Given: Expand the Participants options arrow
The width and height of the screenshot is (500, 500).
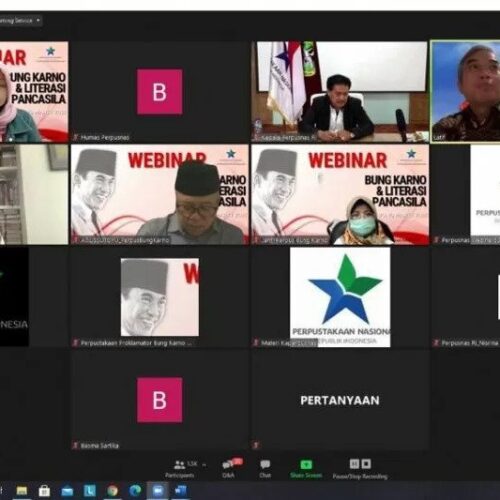Looking at the screenshot, I should [204, 464].
